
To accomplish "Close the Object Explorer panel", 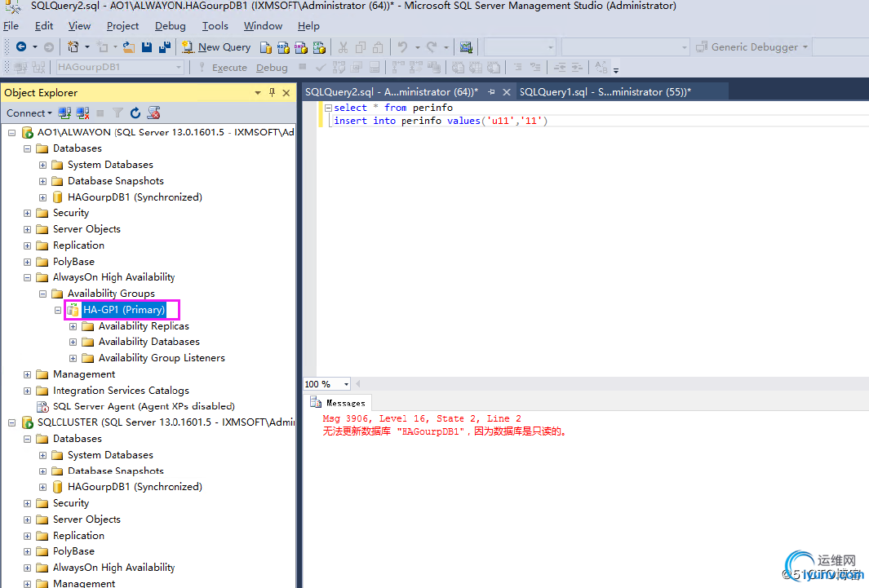I will (x=286, y=92).
